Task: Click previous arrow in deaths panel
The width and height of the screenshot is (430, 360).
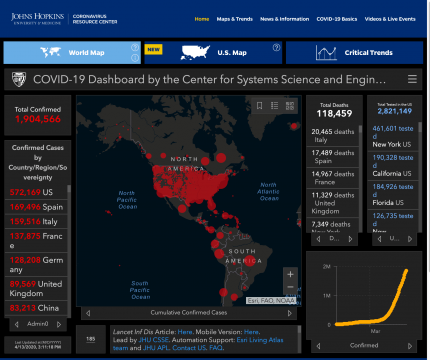Action: click(319, 239)
